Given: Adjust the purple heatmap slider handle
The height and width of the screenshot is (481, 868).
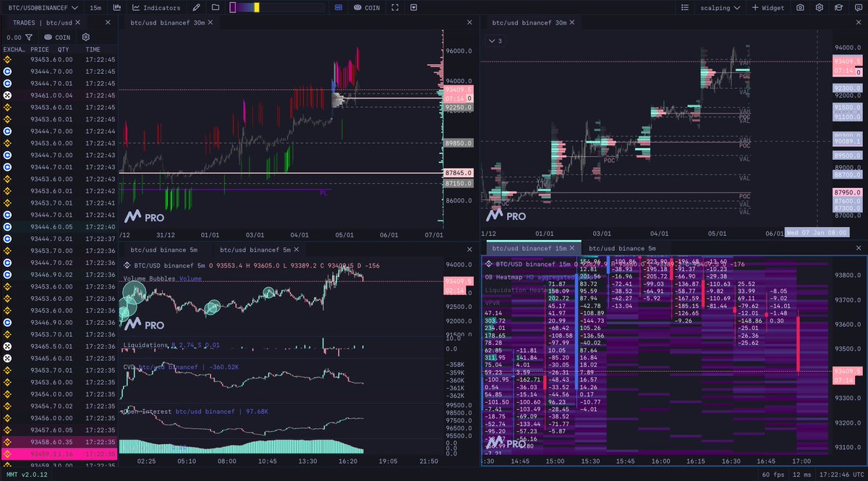Looking at the screenshot, I should [232, 7].
